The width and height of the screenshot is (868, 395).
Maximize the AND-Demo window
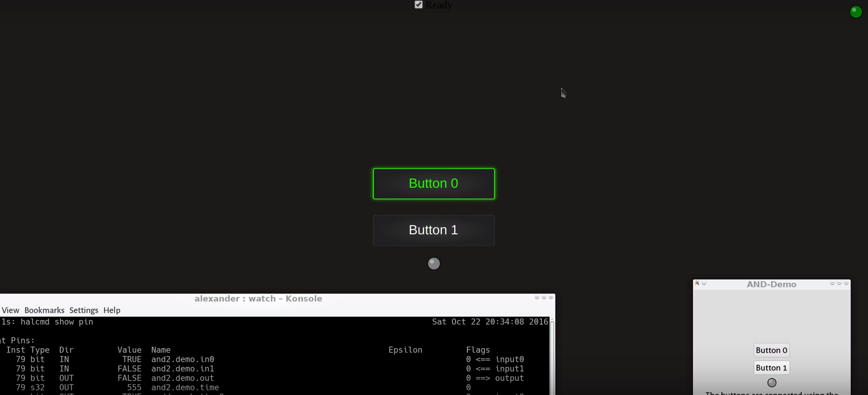pos(839,283)
